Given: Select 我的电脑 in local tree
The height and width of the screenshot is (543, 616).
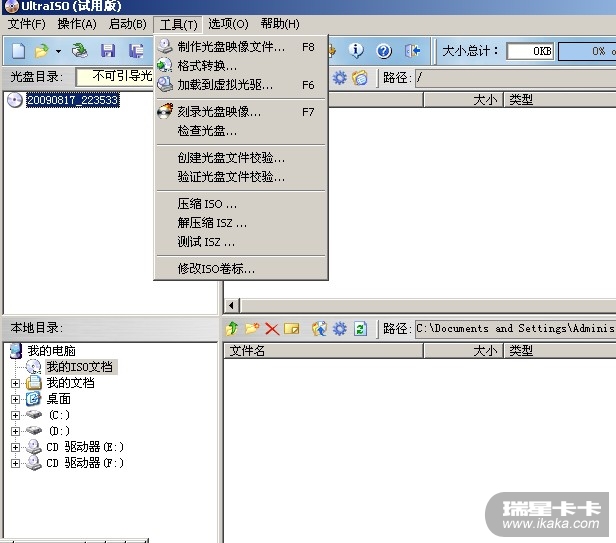Looking at the screenshot, I should 51,351.
